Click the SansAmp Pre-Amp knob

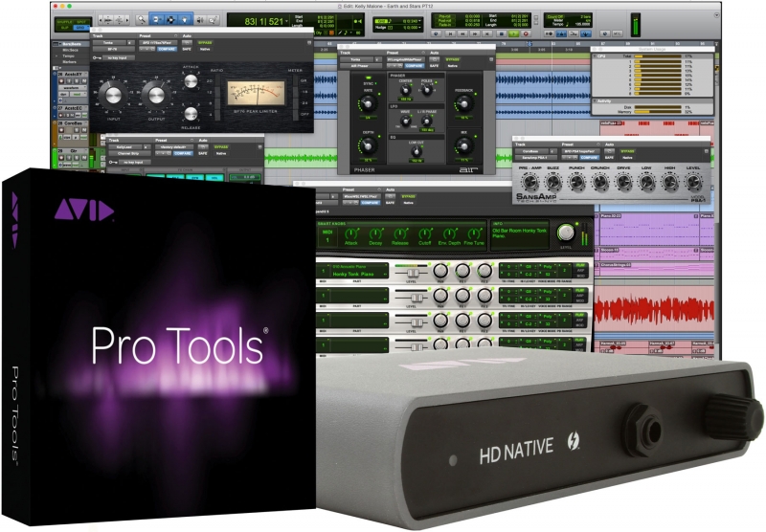click(x=529, y=182)
